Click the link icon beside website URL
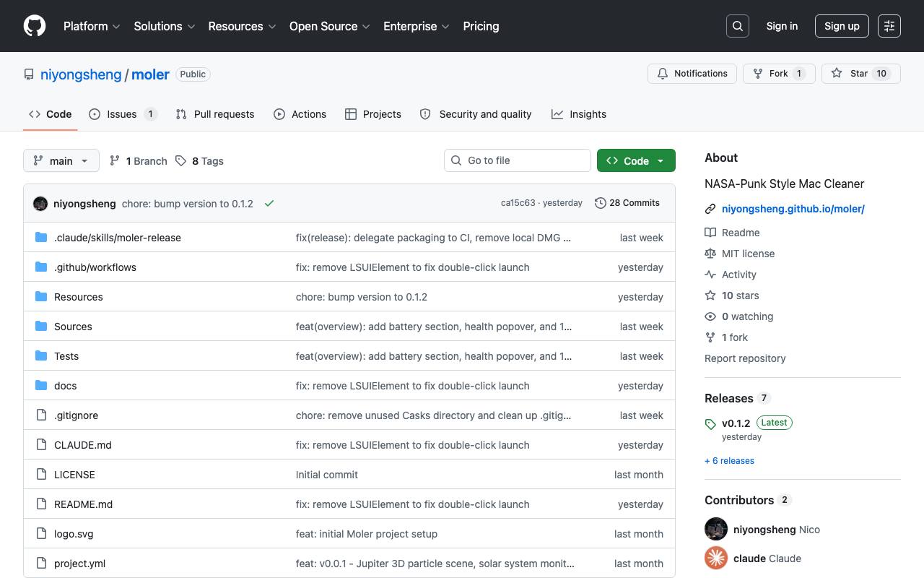Screen dimensions: 924x578 (x=710, y=209)
